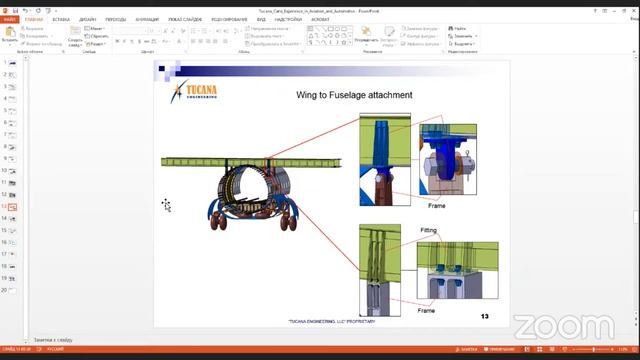This screenshot has width=640, height=360.
Task: Open the Section (Раздел) dropdown
Action: coord(96,43)
